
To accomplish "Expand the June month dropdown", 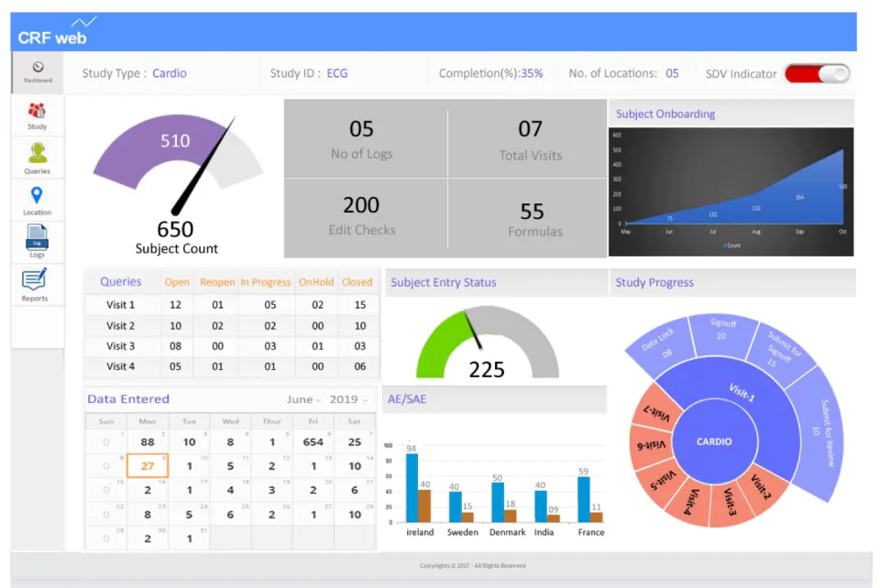I will point(303,399).
